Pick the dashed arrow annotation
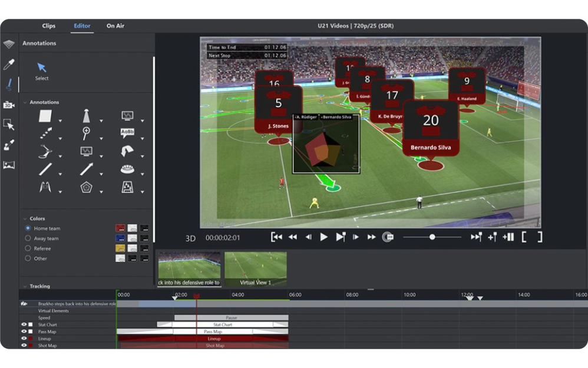588x368 pixels. click(46, 133)
